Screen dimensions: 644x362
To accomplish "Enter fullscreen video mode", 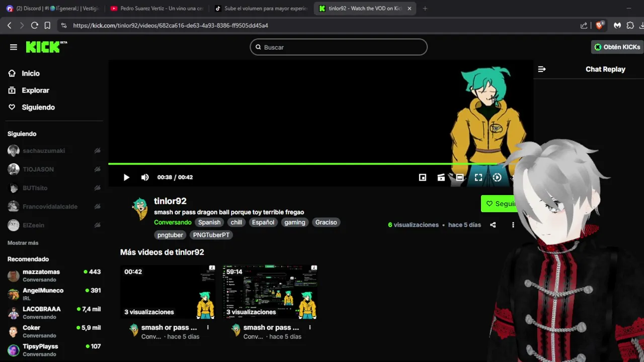I will point(478,177).
